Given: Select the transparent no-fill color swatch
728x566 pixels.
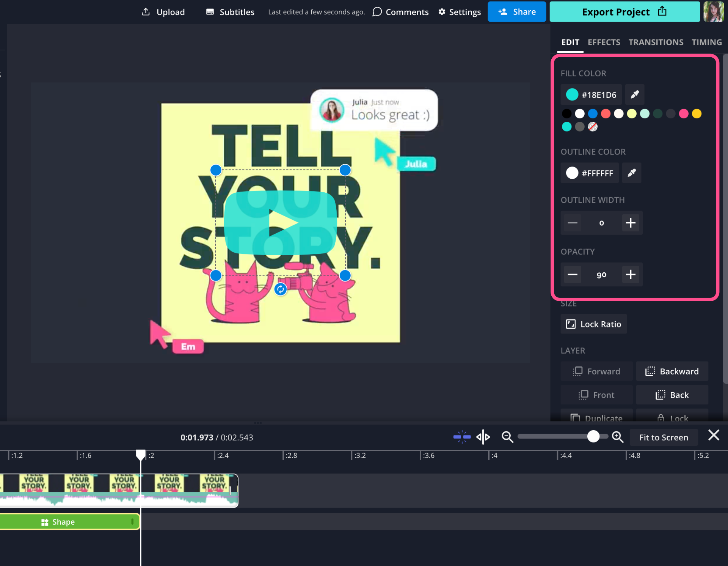Looking at the screenshot, I should click(593, 127).
